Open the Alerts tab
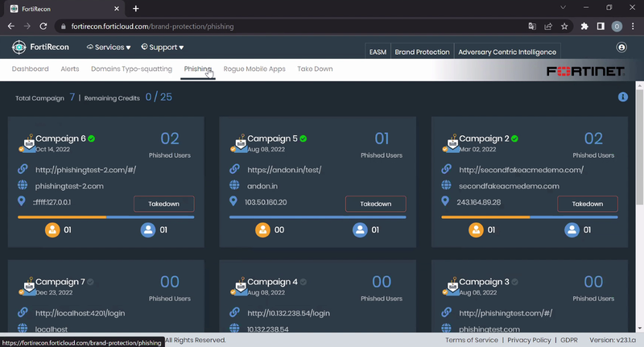Viewport: 644px width, 347px height. click(x=70, y=69)
